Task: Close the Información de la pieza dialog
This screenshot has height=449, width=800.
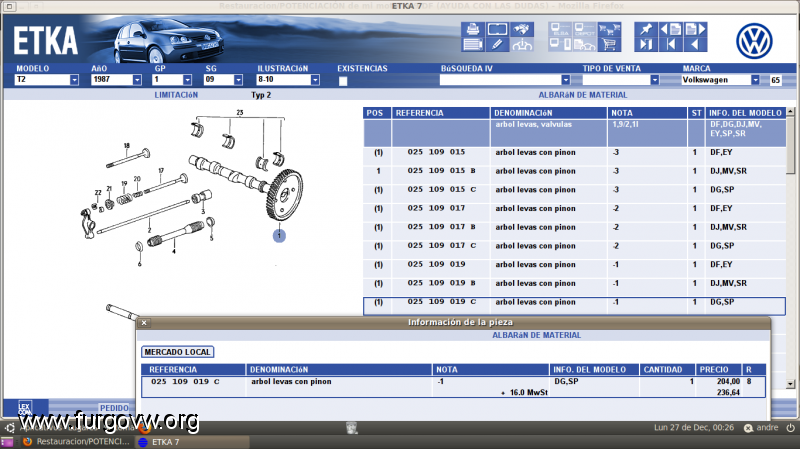Action: tap(144, 322)
